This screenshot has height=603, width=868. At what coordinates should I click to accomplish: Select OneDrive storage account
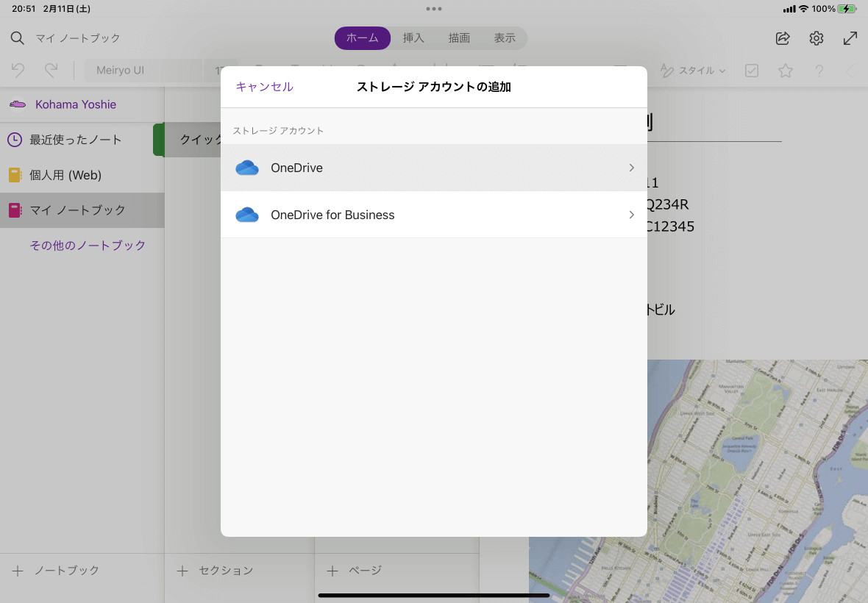[433, 168]
